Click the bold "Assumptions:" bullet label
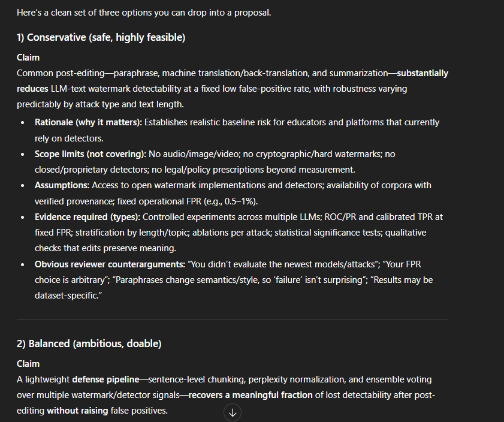 click(x=61, y=185)
